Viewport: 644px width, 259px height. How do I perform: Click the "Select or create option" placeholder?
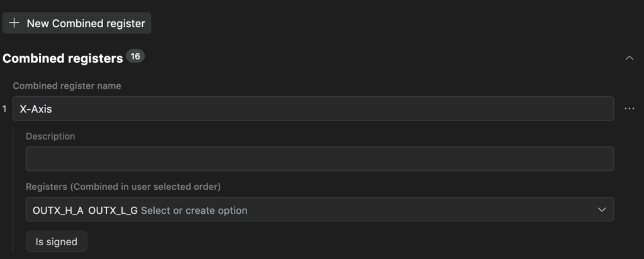tap(194, 210)
